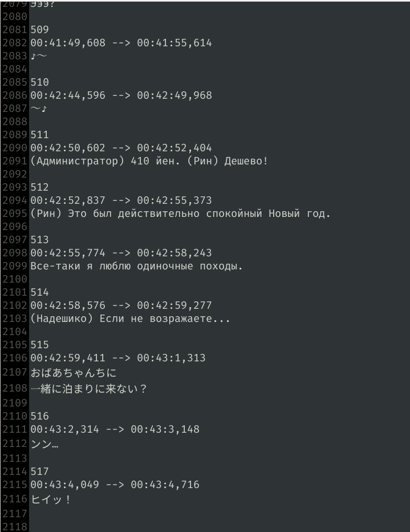Viewport: 410px width, 532px height.
Task: Place cursor in timestamp 00:41:49,608 line
Action: (121, 43)
